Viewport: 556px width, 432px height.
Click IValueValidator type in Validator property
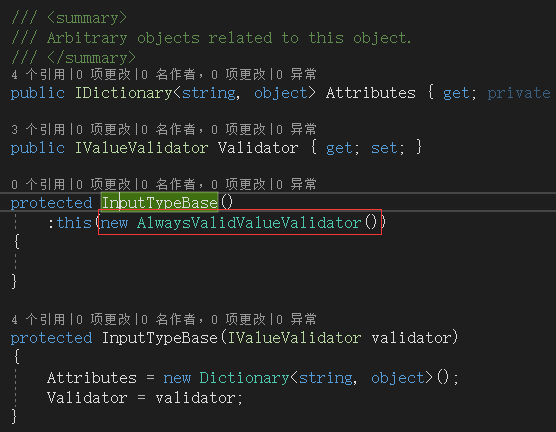pyautogui.click(x=141, y=148)
